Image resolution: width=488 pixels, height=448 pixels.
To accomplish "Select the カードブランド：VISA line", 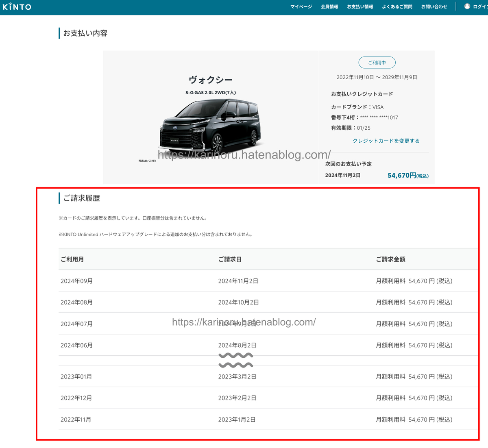I will (357, 107).
